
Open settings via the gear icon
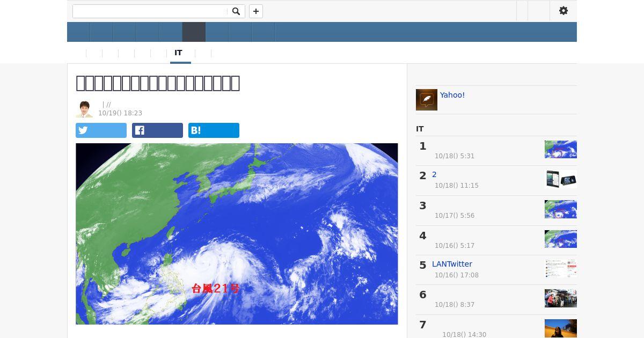[x=563, y=11]
